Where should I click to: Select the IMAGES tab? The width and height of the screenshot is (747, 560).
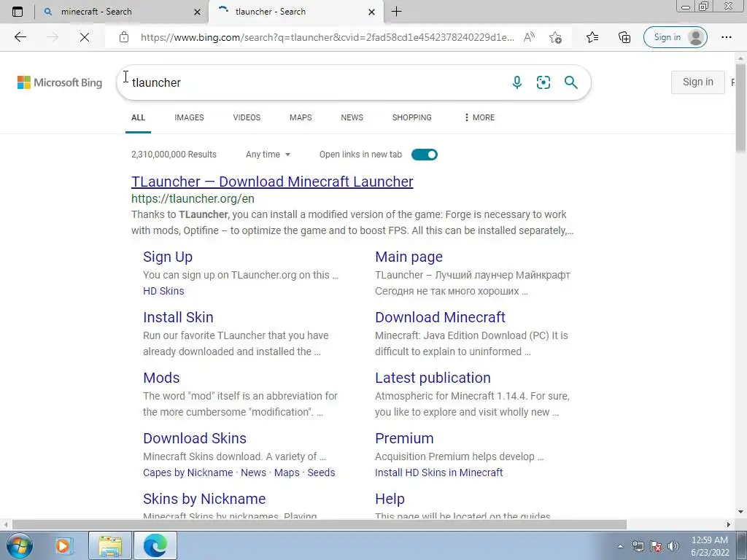pos(189,117)
